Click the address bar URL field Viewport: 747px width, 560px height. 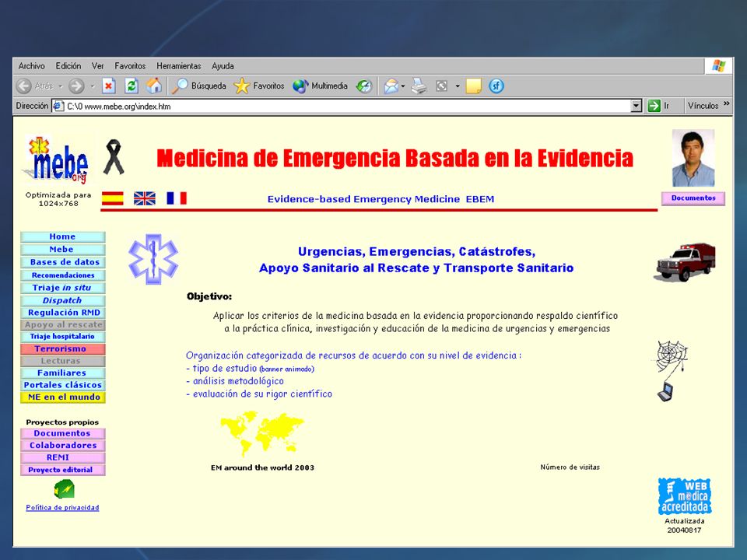coord(348,106)
